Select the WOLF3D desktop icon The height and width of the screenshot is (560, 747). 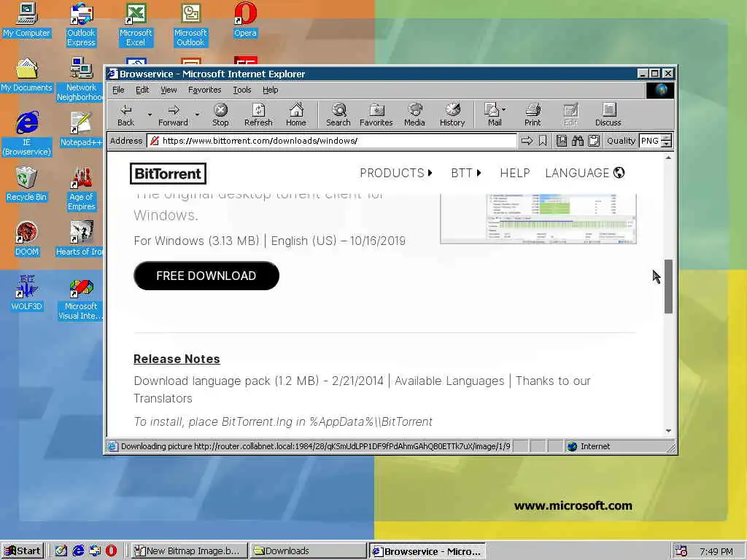coord(27,293)
